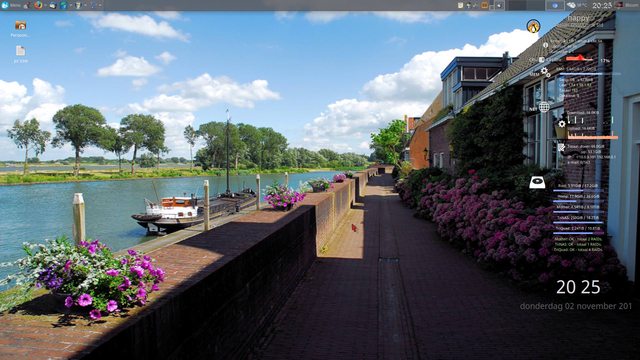The height and width of the screenshot is (360, 640).
Task: Expand the arrow next to the globe launcher
Action: 71,5
